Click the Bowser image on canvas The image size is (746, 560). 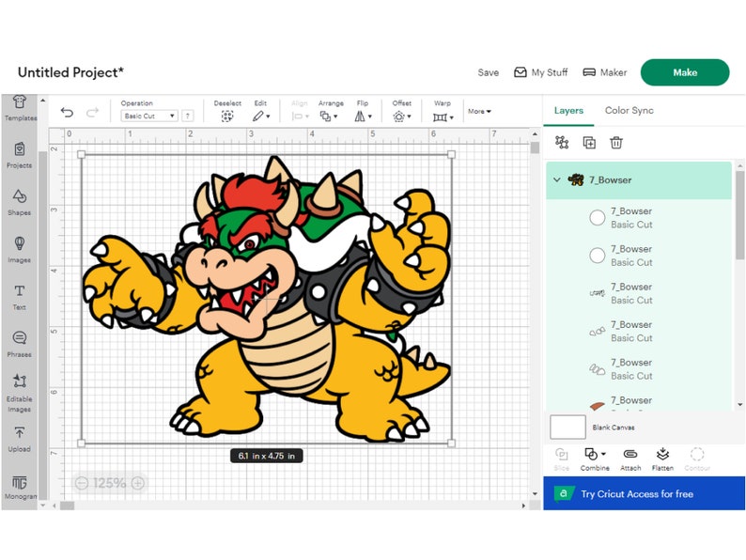click(267, 299)
